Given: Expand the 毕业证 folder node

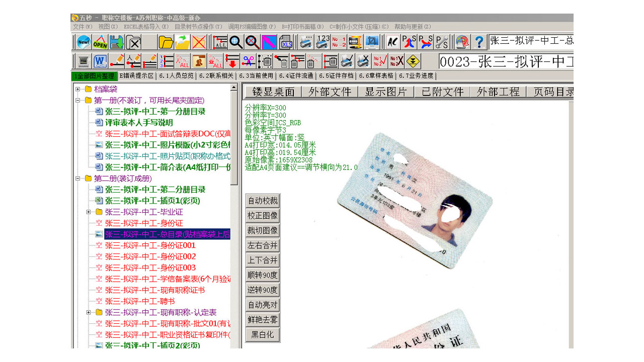Looking at the screenshot, I should point(89,212).
